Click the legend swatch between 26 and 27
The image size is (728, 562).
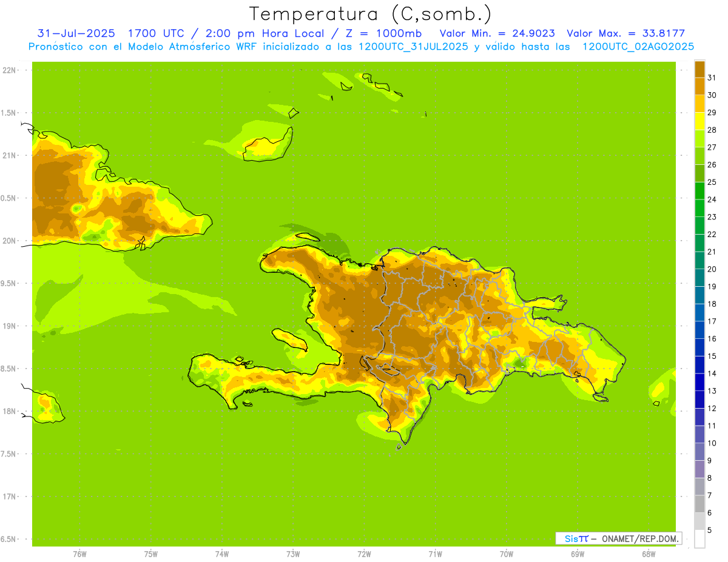click(x=699, y=156)
